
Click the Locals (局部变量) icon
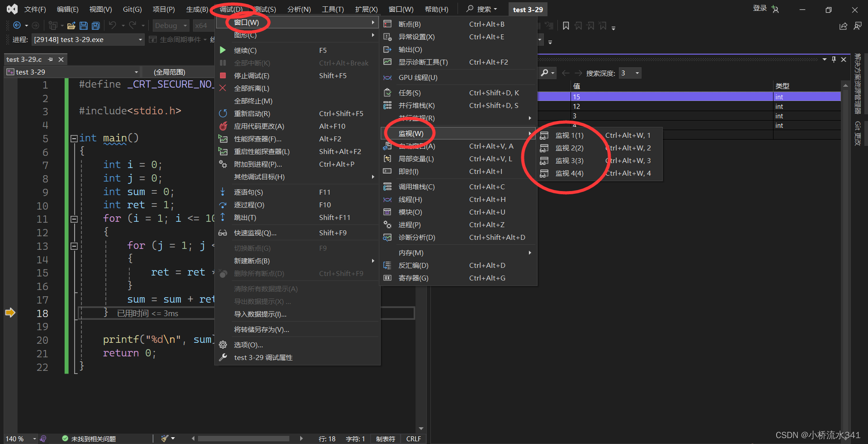click(x=387, y=159)
